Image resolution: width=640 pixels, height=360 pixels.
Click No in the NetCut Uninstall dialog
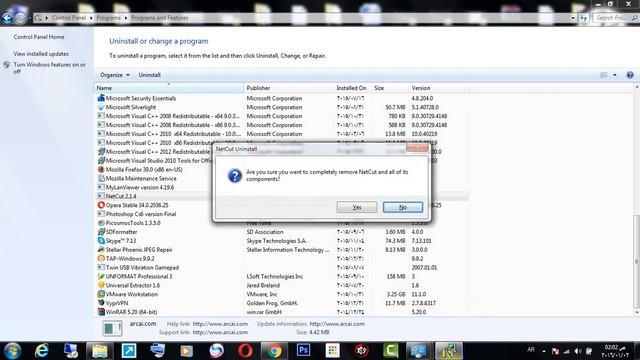click(402, 207)
